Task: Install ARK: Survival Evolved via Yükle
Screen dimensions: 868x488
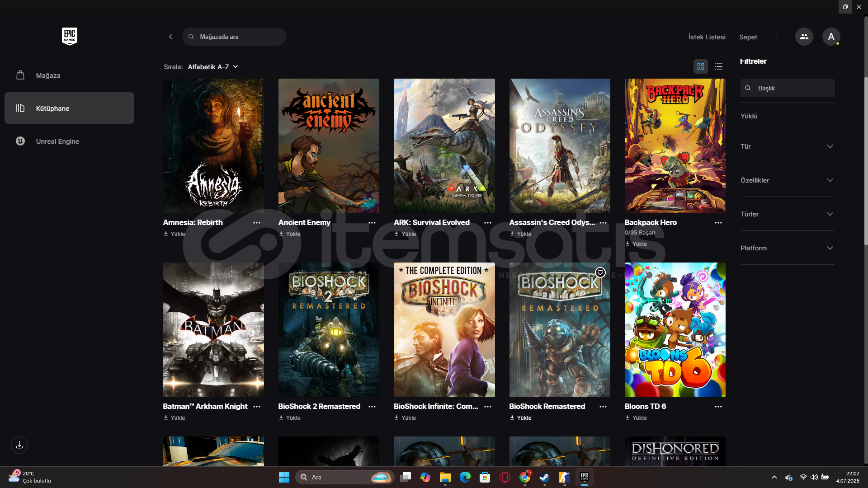Action: point(405,234)
